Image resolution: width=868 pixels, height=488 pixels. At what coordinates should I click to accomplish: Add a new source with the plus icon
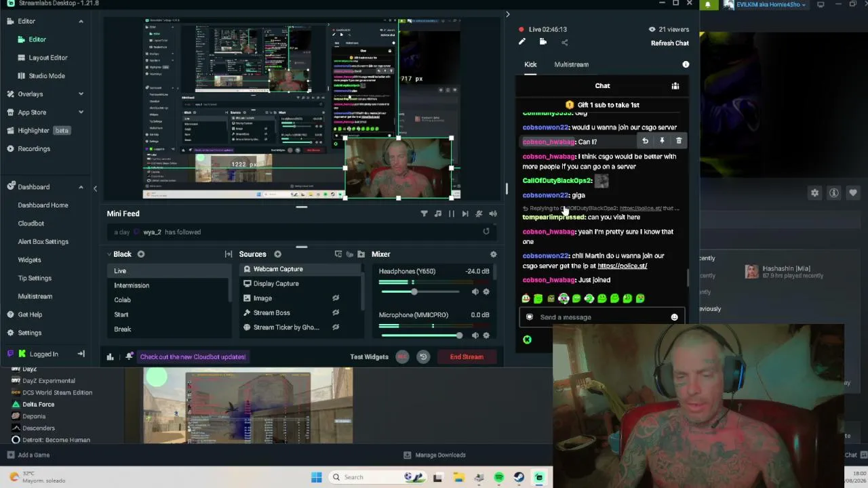[277, 254]
